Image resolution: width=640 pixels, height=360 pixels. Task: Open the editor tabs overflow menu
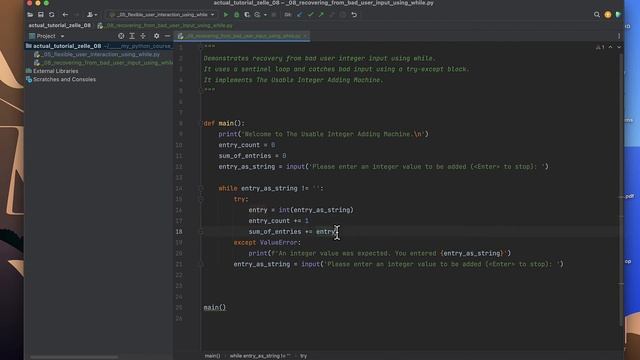[619, 36]
